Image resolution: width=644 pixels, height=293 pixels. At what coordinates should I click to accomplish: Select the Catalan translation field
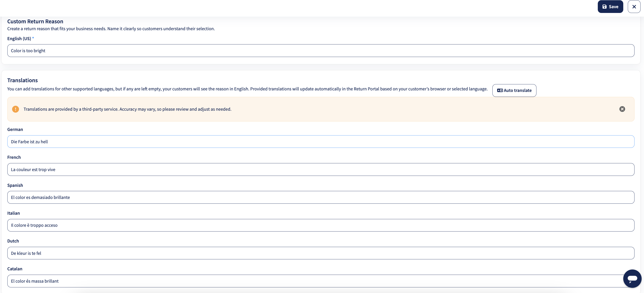tap(320, 281)
